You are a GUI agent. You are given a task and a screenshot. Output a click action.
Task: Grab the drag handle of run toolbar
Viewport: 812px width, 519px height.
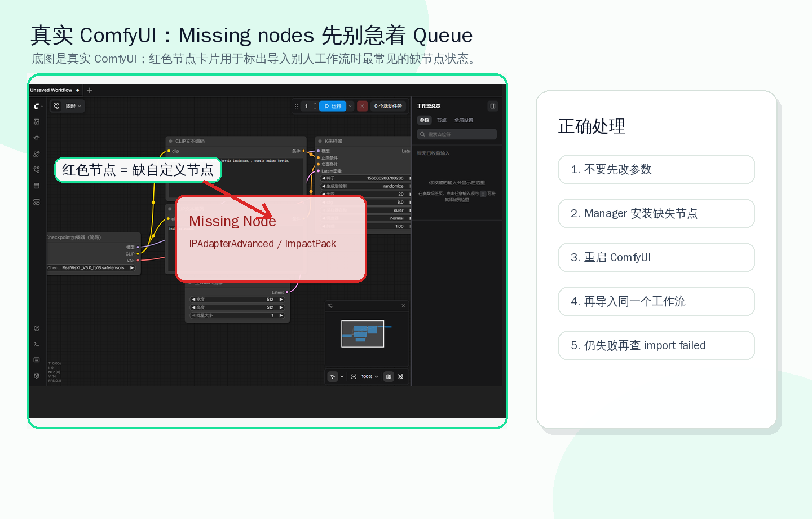(x=297, y=106)
